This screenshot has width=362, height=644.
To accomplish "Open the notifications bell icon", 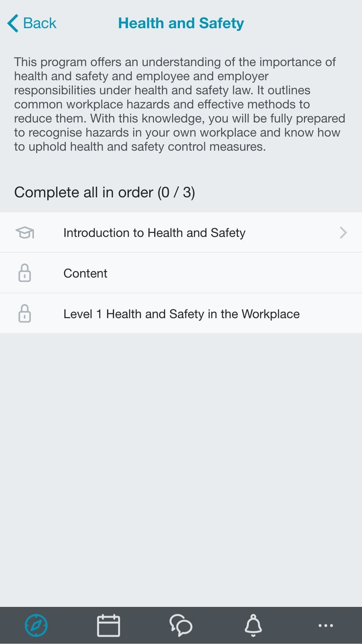I will coord(253,625).
